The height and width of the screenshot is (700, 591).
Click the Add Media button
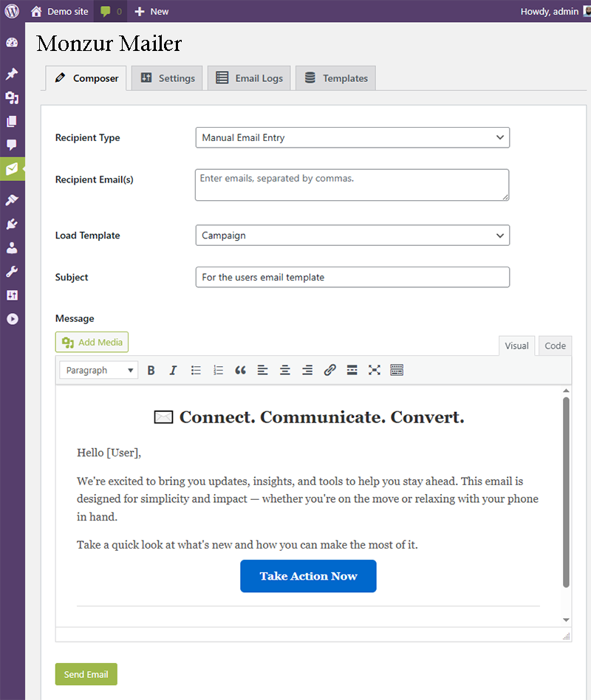[92, 342]
